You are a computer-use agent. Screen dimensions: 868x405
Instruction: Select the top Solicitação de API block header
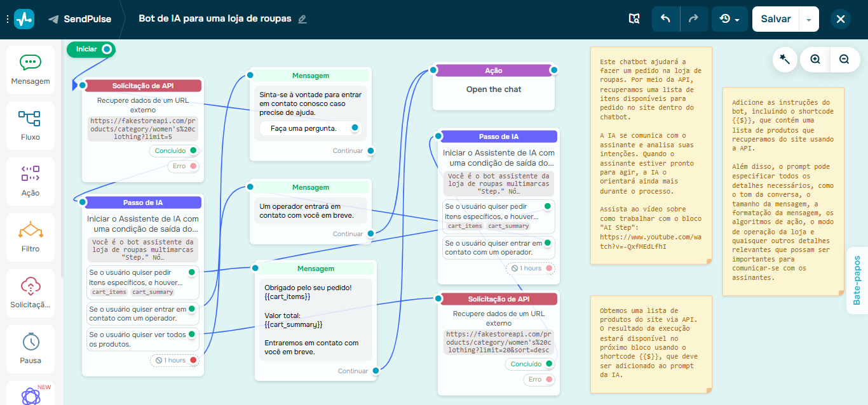(143, 86)
